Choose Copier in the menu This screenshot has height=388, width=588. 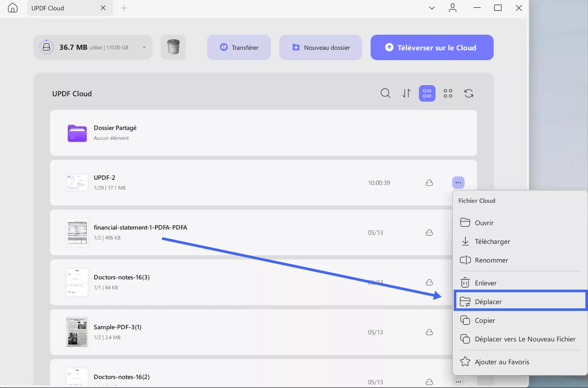coord(520,320)
